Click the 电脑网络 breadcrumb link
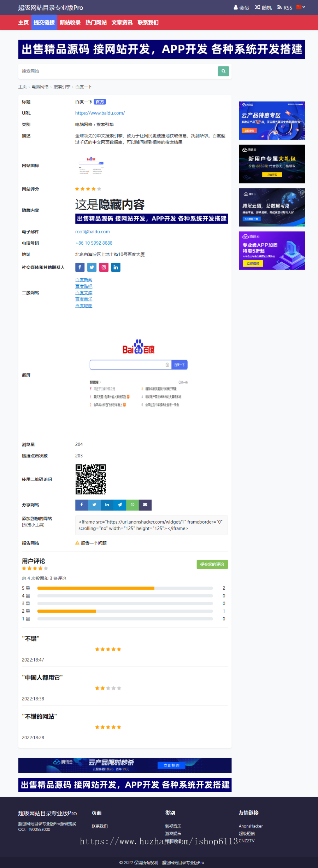The width and height of the screenshot is (318, 868). pyautogui.click(x=40, y=87)
